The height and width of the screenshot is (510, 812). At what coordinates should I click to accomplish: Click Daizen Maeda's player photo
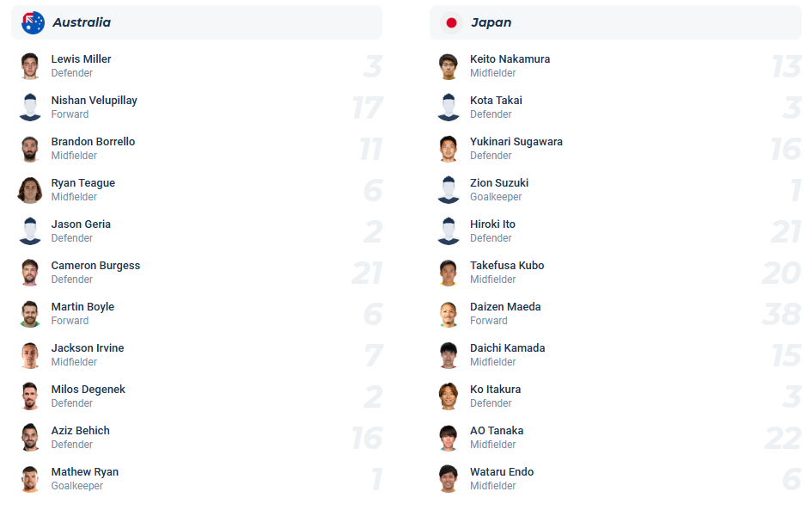(449, 314)
